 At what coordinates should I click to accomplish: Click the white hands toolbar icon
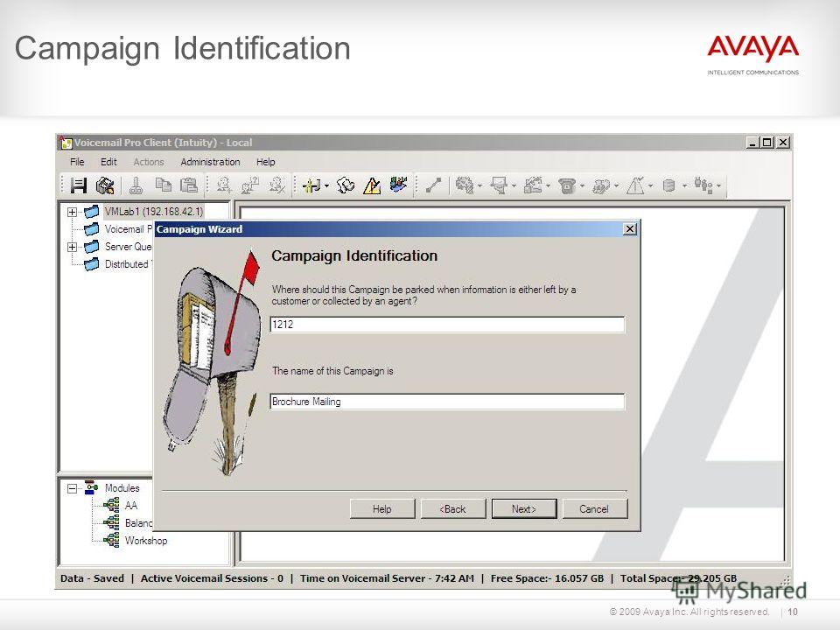346,185
